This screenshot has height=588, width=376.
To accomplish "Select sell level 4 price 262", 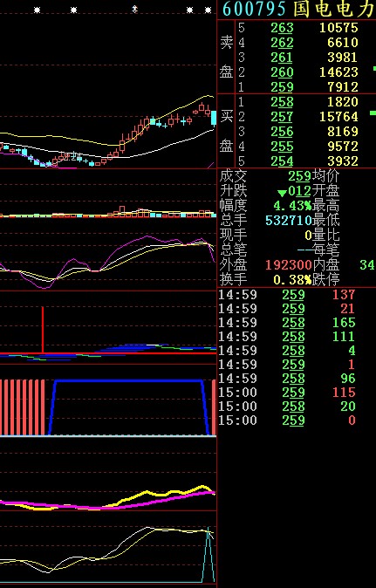I will [x=282, y=43].
